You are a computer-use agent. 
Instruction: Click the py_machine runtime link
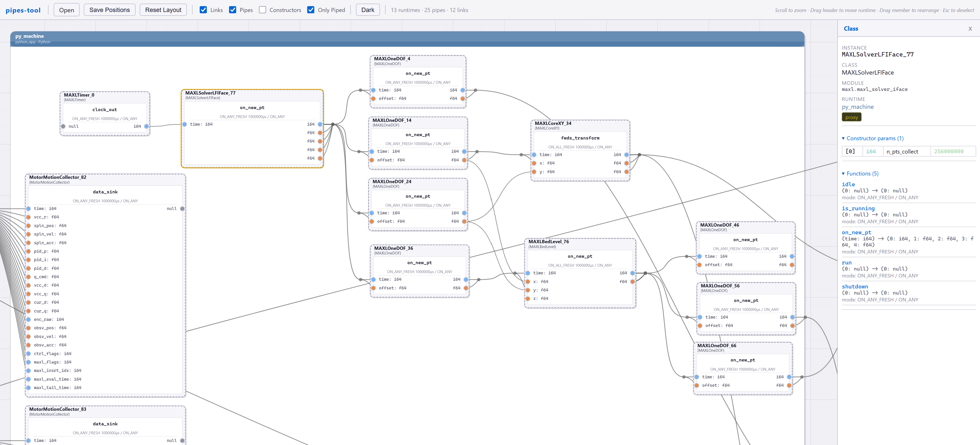click(857, 107)
